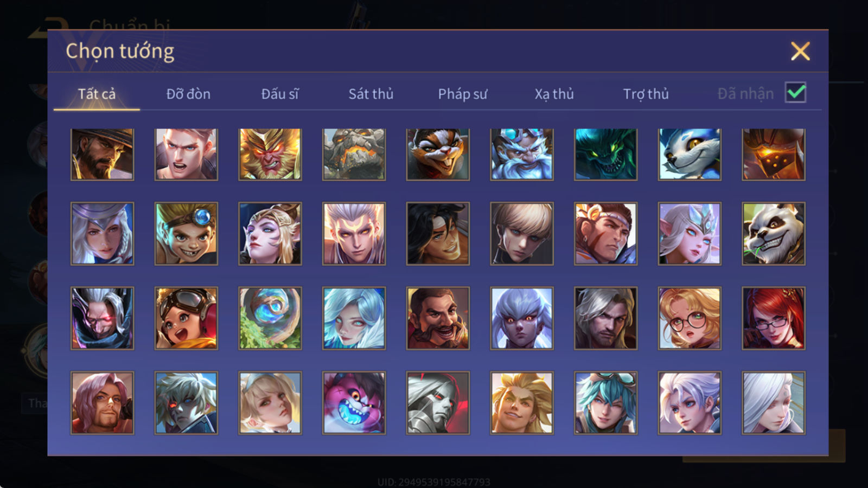Toggle the Đã nhận checkbox

coord(796,93)
